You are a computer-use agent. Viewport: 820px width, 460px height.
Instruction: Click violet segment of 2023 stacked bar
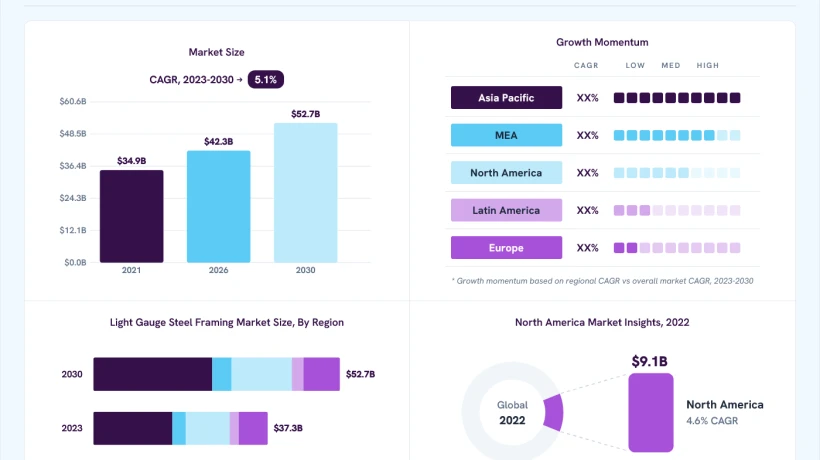point(253,428)
